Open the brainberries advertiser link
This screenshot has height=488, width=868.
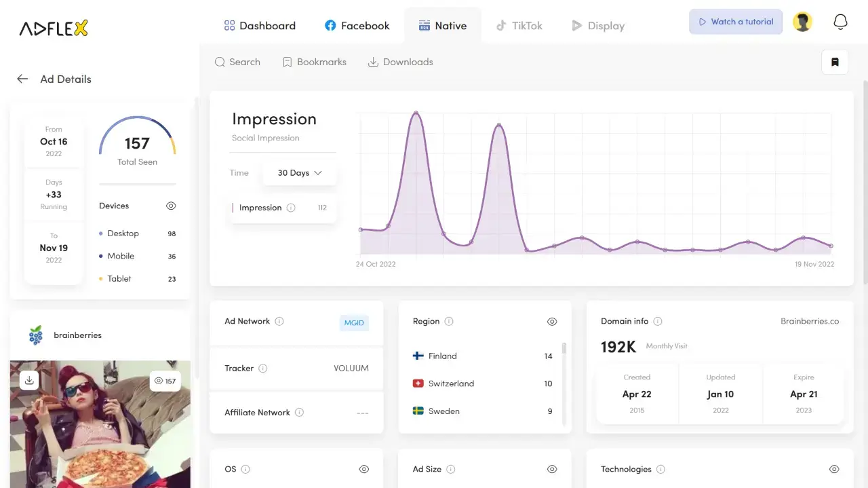pos(77,335)
